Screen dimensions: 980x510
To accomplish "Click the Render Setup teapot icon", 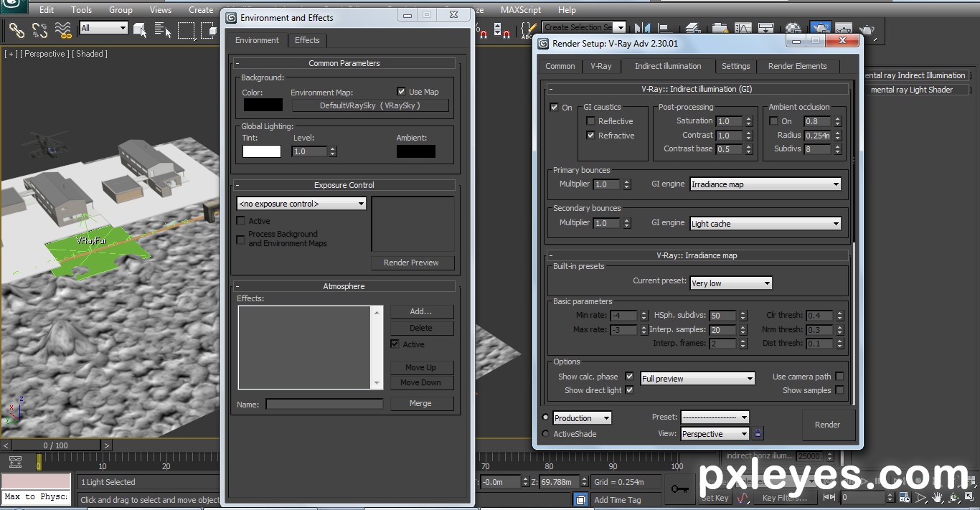I will coord(820,29).
